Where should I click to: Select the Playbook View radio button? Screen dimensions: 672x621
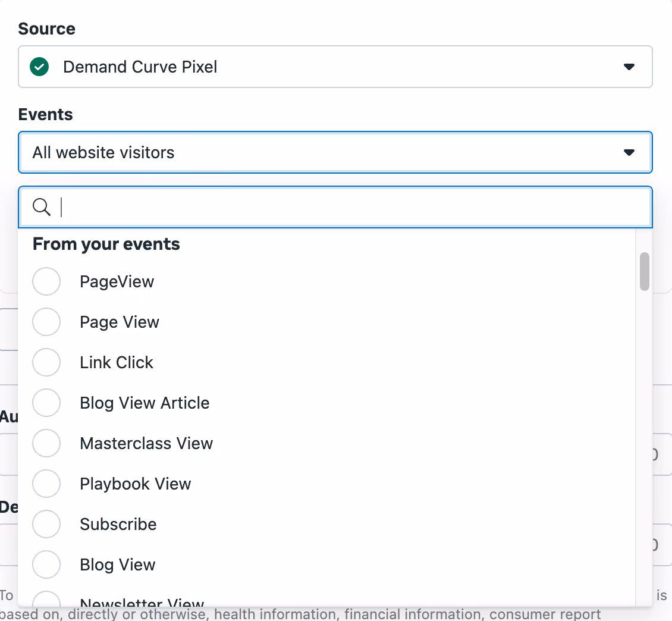pos(46,484)
